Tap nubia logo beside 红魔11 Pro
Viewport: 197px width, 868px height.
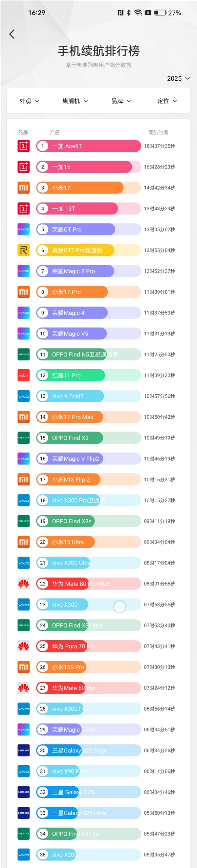(x=24, y=375)
